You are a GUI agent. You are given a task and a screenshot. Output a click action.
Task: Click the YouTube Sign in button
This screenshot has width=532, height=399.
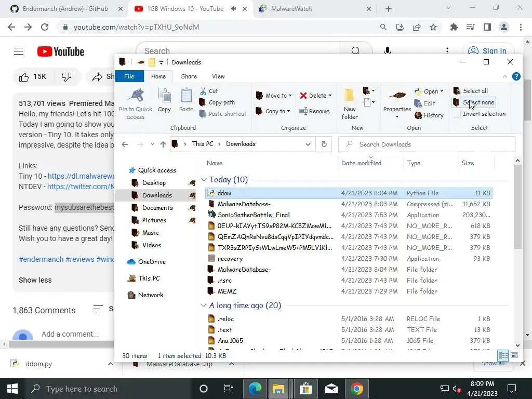pos(488,51)
